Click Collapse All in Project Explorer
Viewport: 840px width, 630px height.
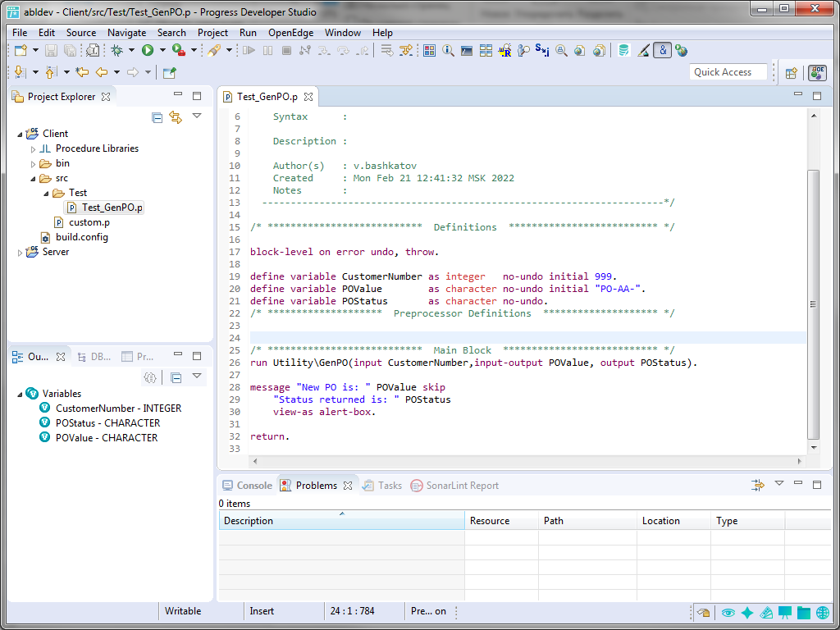pos(157,117)
